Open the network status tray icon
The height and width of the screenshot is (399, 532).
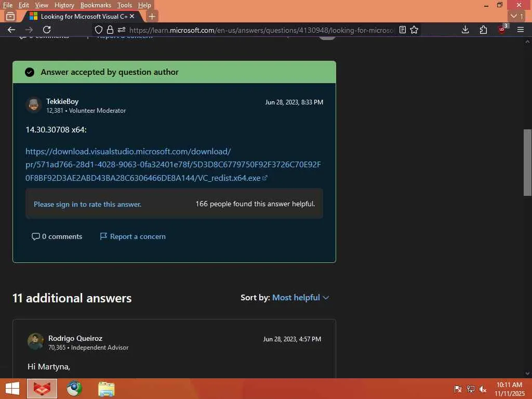tap(470, 389)
